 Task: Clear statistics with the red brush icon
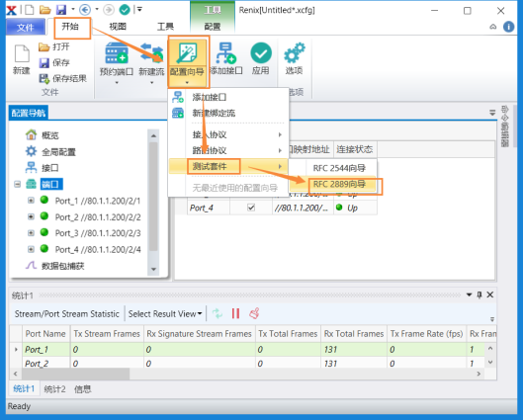[x=254, y=313]
